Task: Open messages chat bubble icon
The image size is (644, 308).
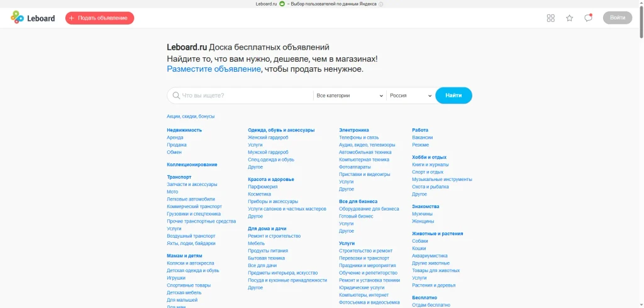Action: [588, 18]
